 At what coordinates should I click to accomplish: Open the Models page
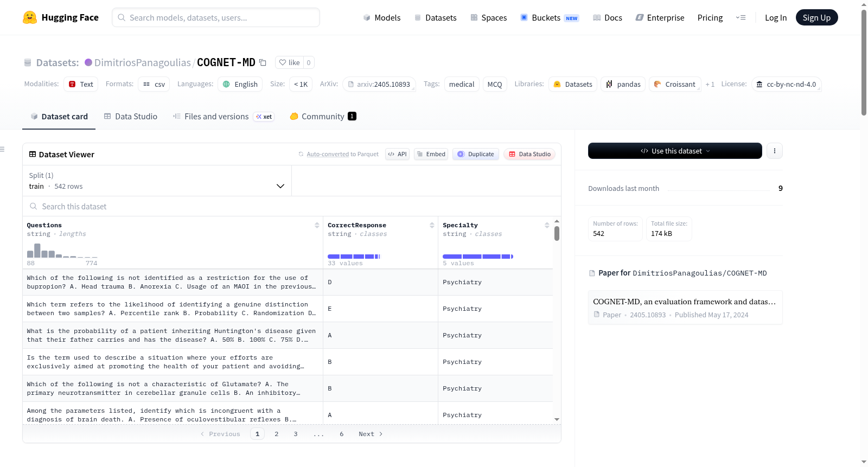(x=382, y=17)
